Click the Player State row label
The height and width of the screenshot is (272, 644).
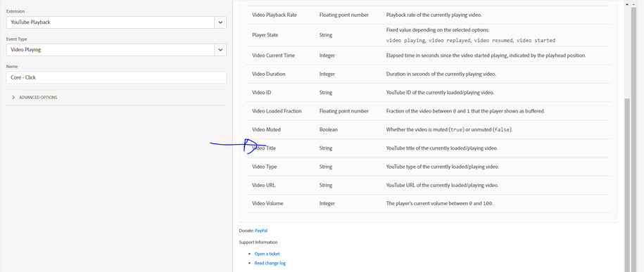265,35
